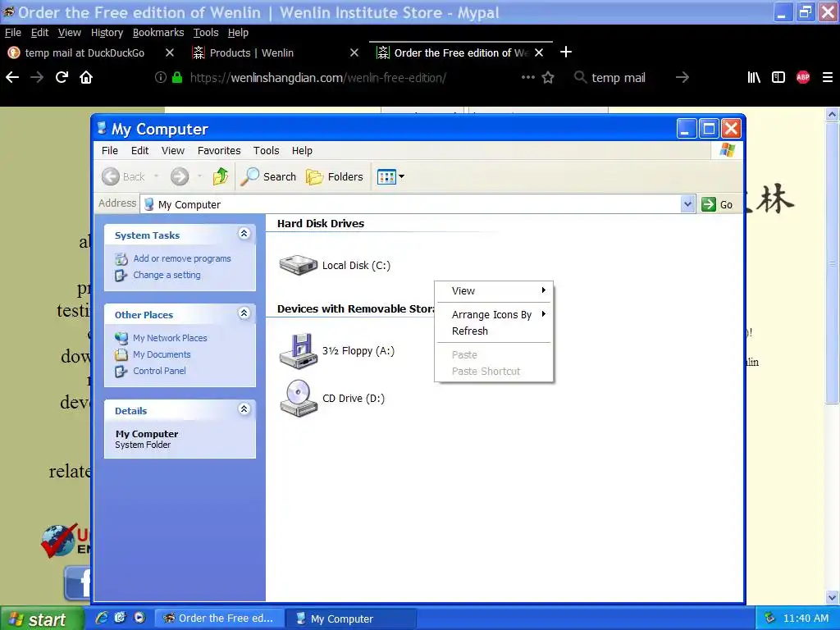Open Control Panel link in Other Places
The height and width of the screenshot is (630, 840).
click(x=159, y=371)
